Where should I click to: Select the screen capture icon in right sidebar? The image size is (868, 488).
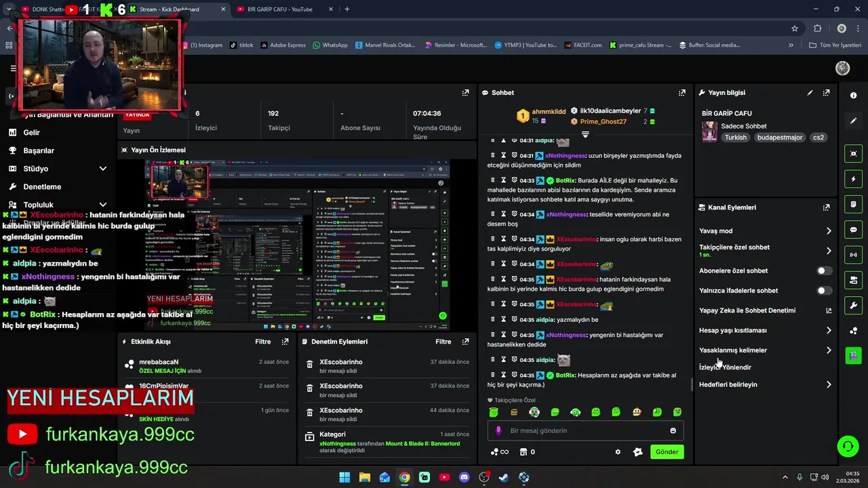click(x=853, y=154)
